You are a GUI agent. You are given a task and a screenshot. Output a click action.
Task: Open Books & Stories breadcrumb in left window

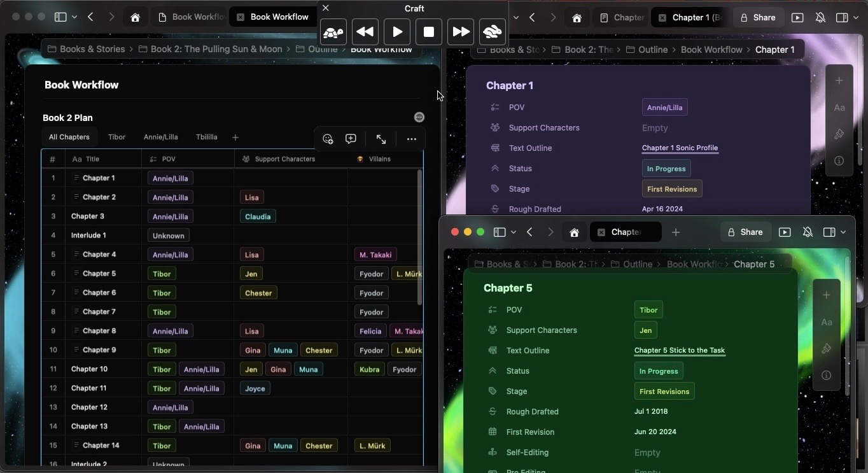[86, 49]
